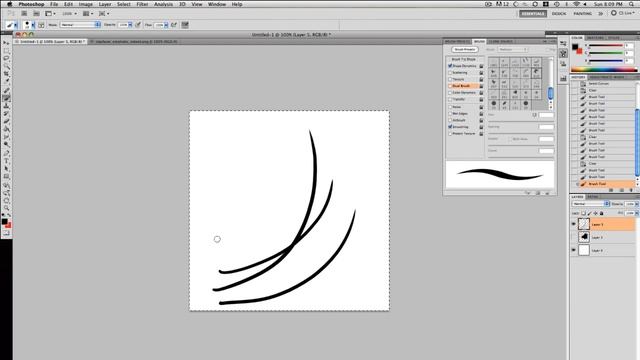Select the Zoom tool
Image resolution: width=640 pixels, height=360 pixels.
coord(6,208)
